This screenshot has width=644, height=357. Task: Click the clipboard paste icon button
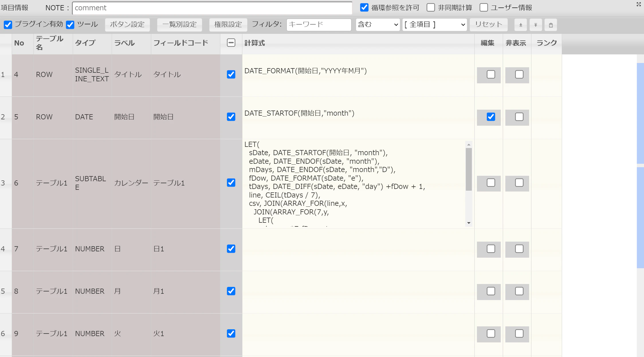[551, 25]
